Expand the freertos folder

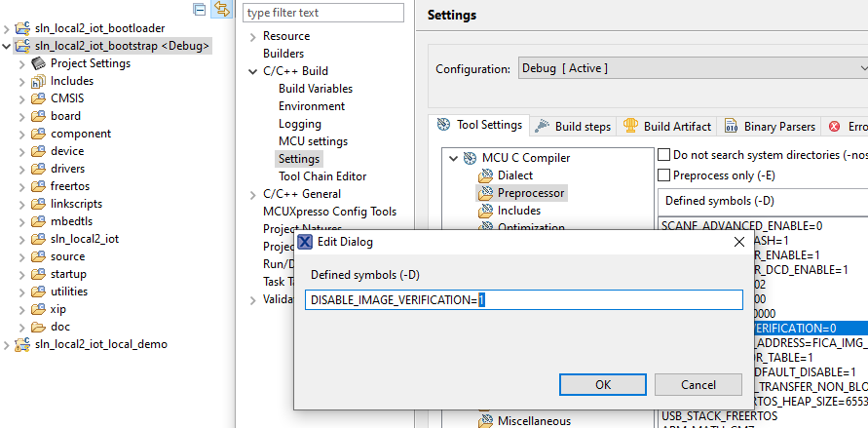pos(22,186)
